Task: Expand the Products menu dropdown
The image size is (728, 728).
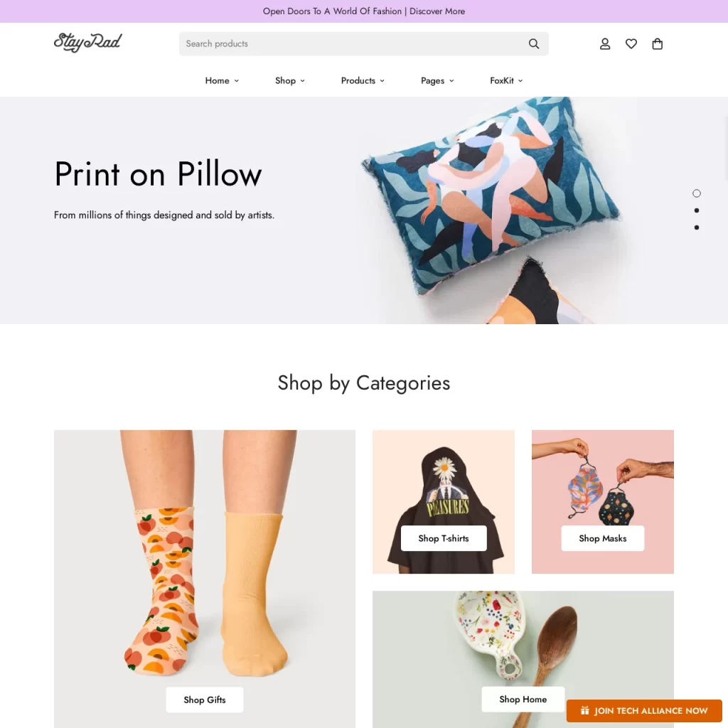Action: pos(363,81)
